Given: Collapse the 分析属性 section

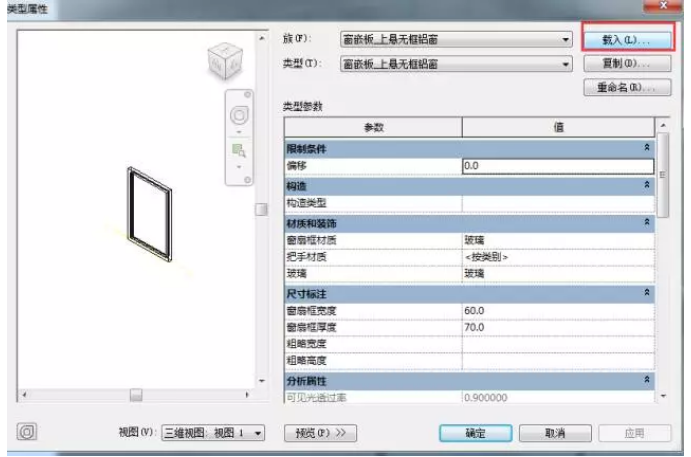Looking at the screenshot, I should 646,379.
